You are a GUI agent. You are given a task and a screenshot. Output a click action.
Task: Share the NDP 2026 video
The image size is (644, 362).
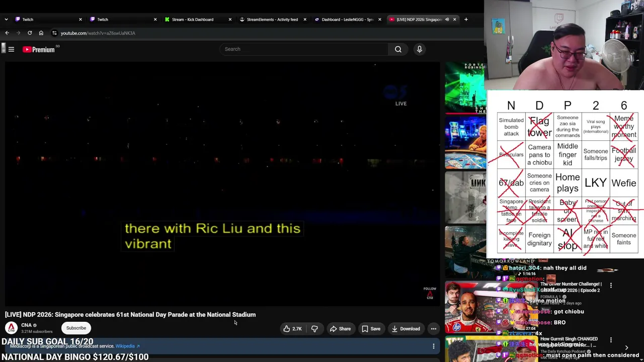(x=340, y=329)
